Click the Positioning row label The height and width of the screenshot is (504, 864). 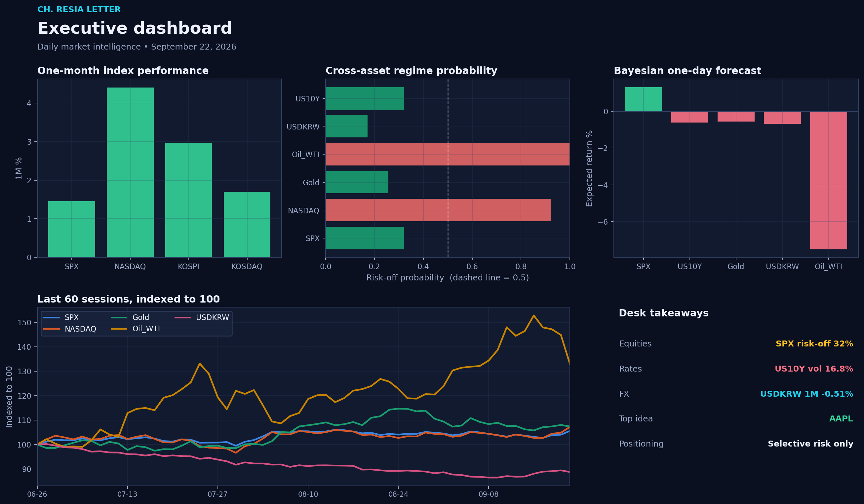641,444
